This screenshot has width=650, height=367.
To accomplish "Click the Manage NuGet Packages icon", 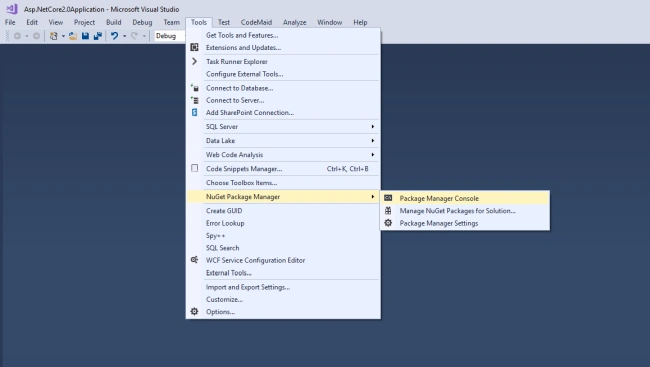I will (388, 211).
